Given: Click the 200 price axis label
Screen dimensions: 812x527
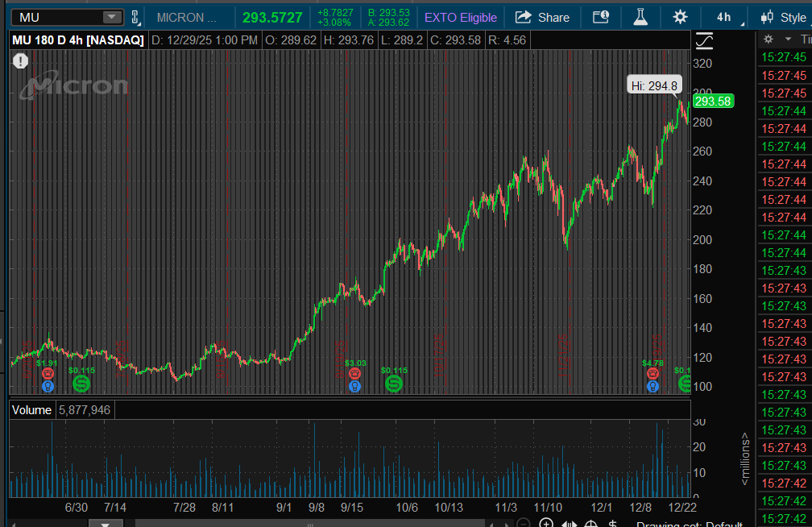Looking at the screenshot, I should (702, 240).
